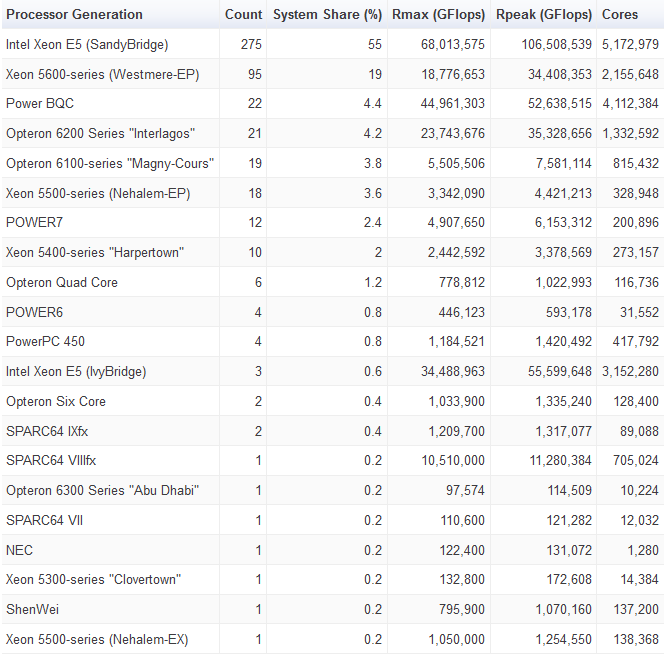The width and height of the screenshot is (664, 656).
Task: Click Xeon 5400-series "Harpertown" label
Action: 95,252
